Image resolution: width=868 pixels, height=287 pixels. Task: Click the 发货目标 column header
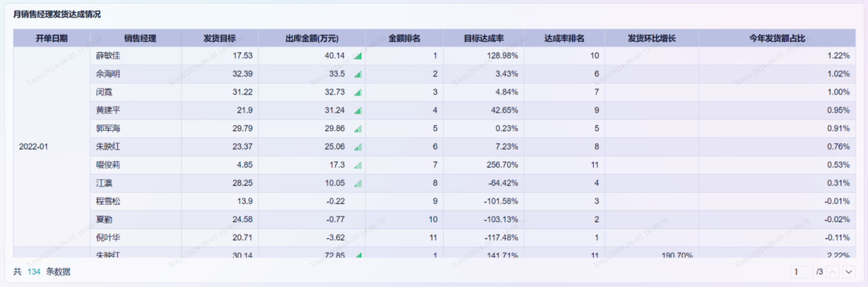[220, 38]
